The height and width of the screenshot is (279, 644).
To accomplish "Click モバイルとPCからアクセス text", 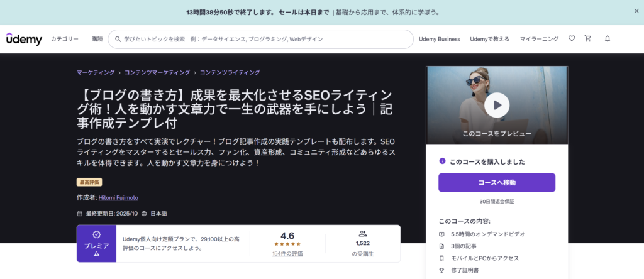I will click(x=485, y=258).
